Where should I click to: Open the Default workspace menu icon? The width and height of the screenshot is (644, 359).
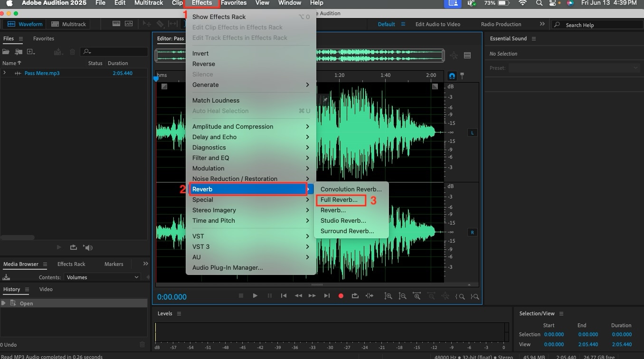403,24
